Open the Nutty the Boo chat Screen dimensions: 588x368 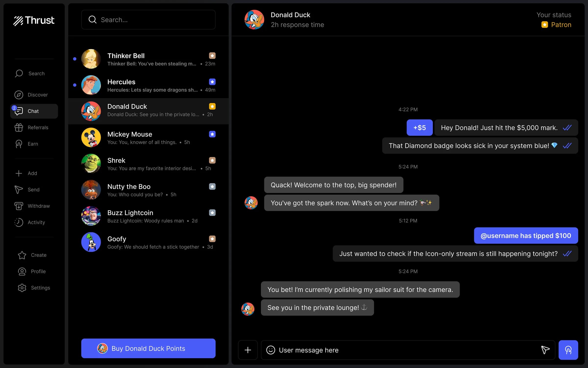pos(148,190)
